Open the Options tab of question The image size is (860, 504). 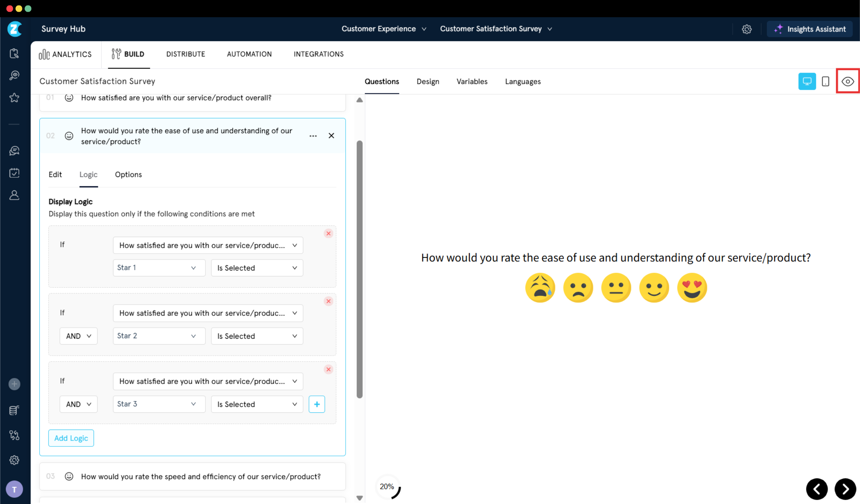(128, 174)
